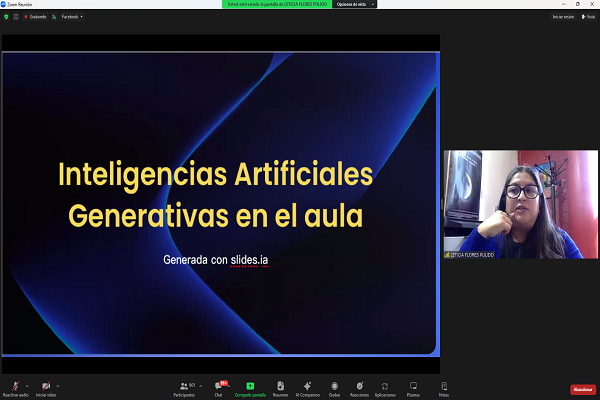Open the Chat panel

218,386
